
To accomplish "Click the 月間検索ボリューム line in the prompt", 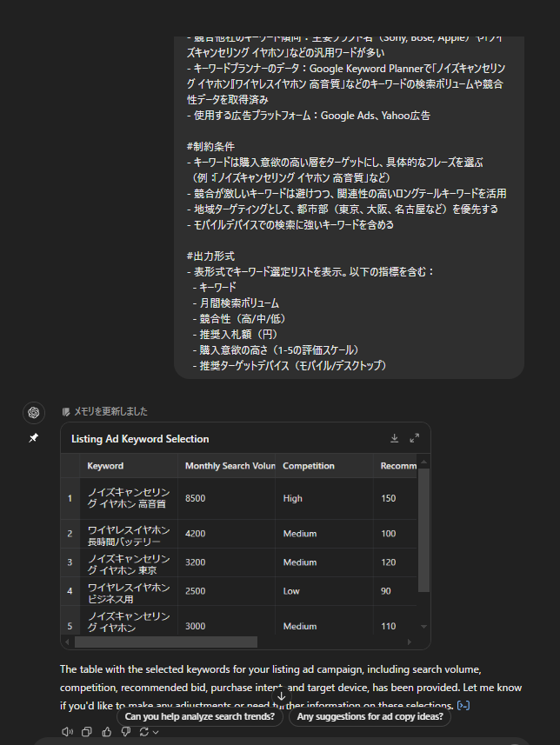I will (x=237, y=303).
